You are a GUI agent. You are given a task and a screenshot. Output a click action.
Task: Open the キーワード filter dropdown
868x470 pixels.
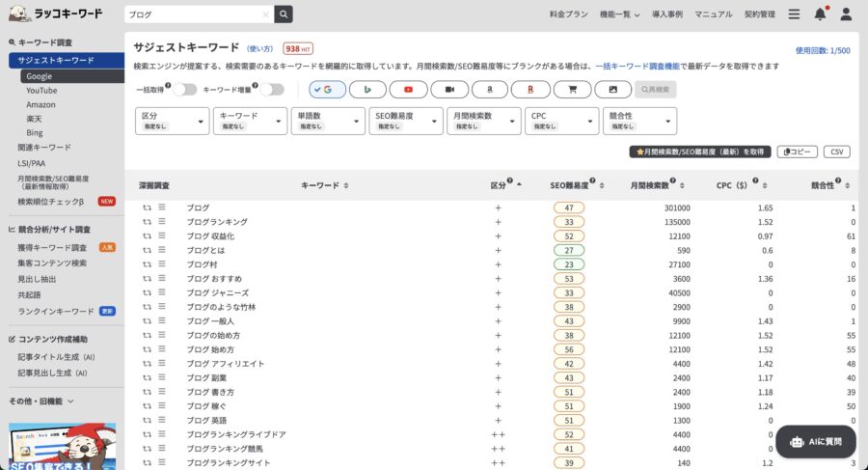pyautogui.click(x=250, y=121)
